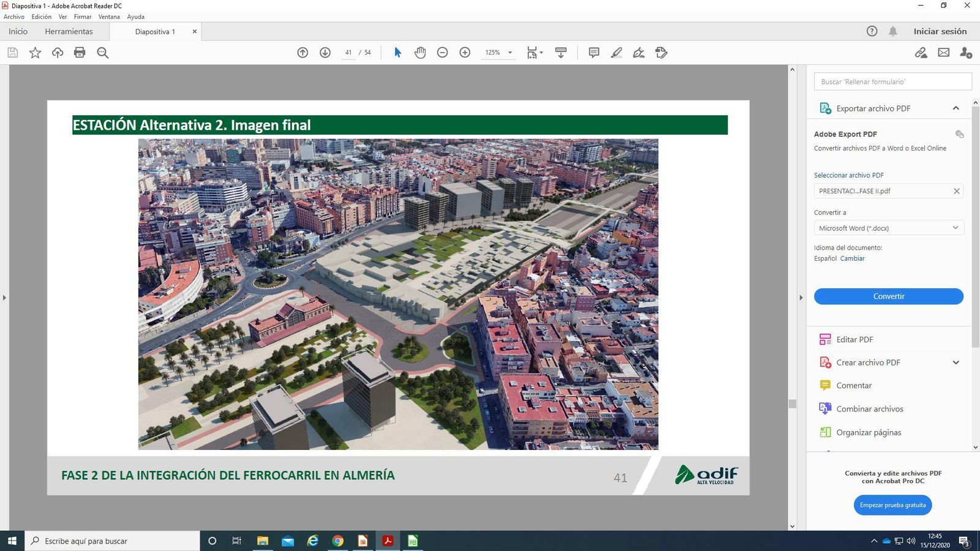
Task: Open the Fill & Sign pen tool
Action: (x=638, y=53)
